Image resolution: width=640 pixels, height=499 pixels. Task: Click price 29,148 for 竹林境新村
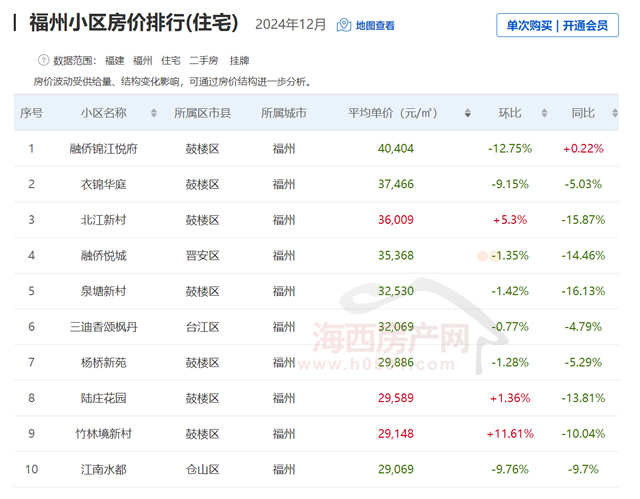tap(396, 434)
